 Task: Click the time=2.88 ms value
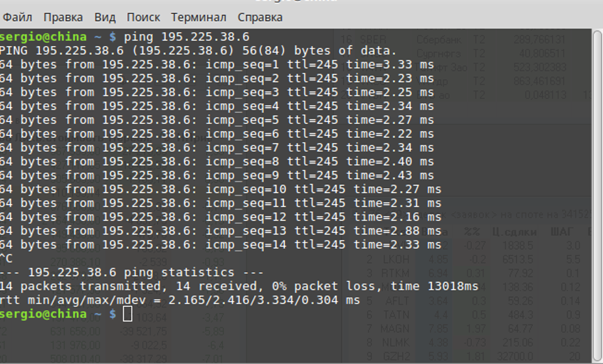[x=397, y=231]
